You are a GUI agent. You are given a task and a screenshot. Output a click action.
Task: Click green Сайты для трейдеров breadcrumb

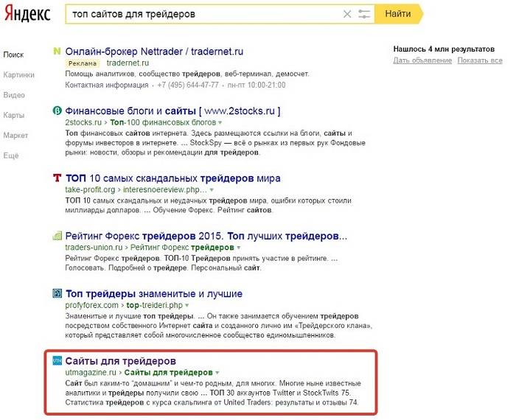coord(169,373)
